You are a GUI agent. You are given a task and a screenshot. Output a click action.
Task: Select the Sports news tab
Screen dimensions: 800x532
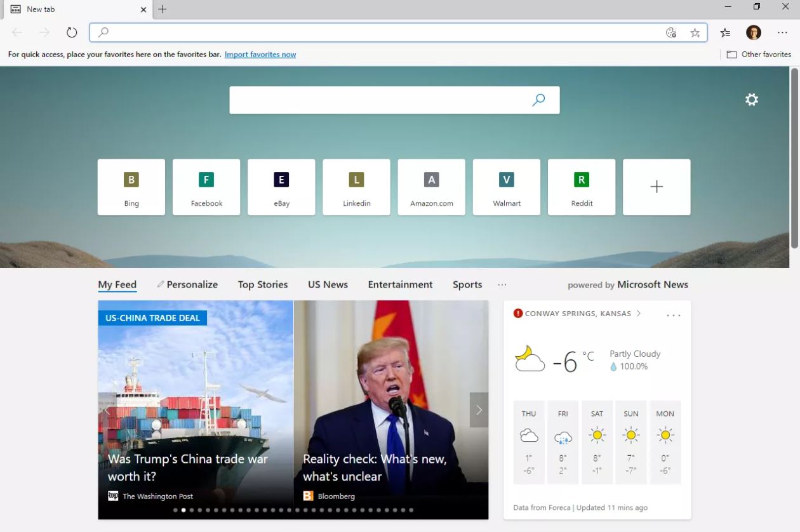467,285
